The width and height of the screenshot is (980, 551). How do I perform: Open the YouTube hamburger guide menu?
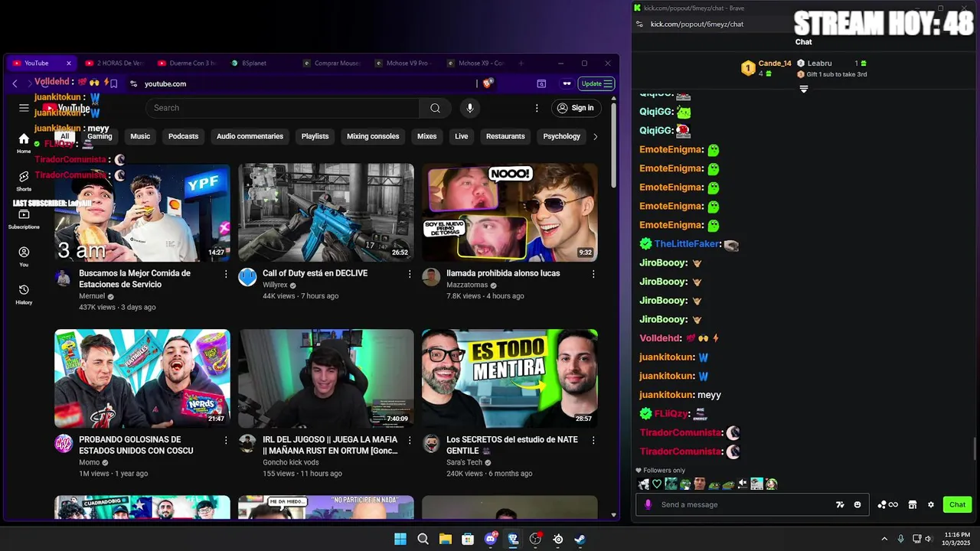coord(24,108)
